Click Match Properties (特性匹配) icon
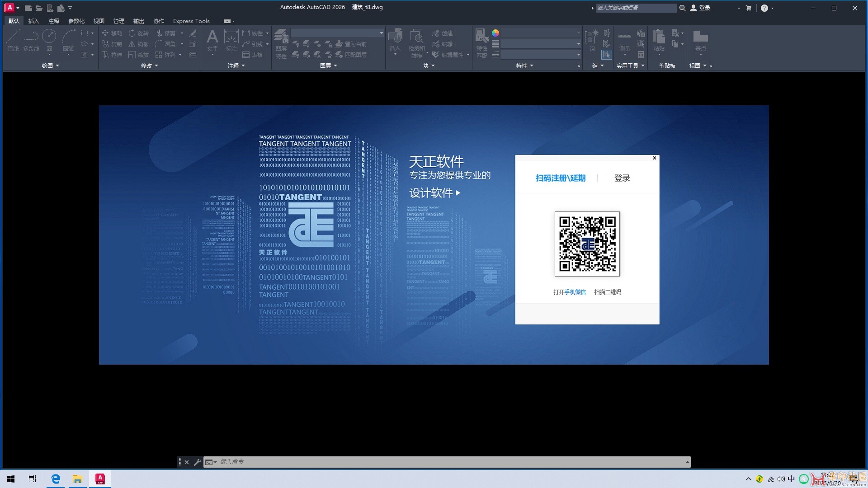Viewport: 868px width, 488px height. coord(482,43)
